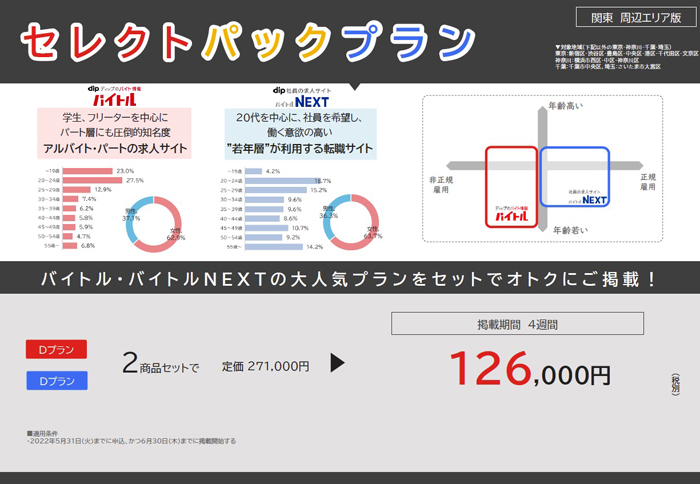Click the 14.2% bar value

pyautogui.click(x=315, y=247)
